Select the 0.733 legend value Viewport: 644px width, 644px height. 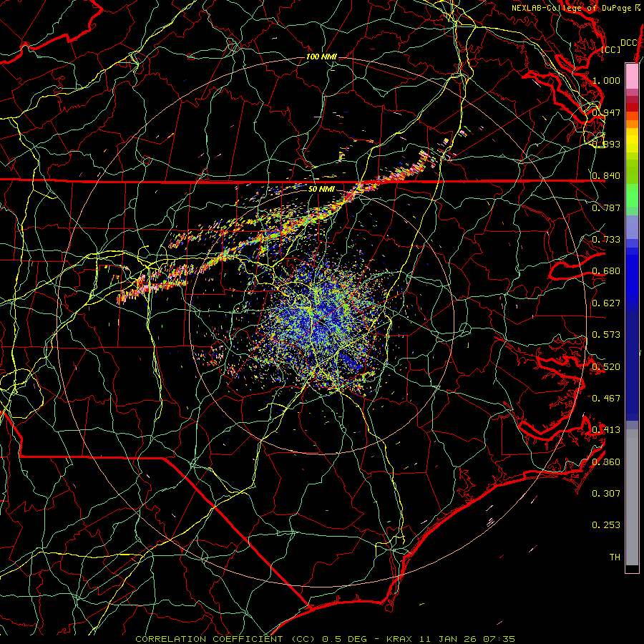[606, 239]
